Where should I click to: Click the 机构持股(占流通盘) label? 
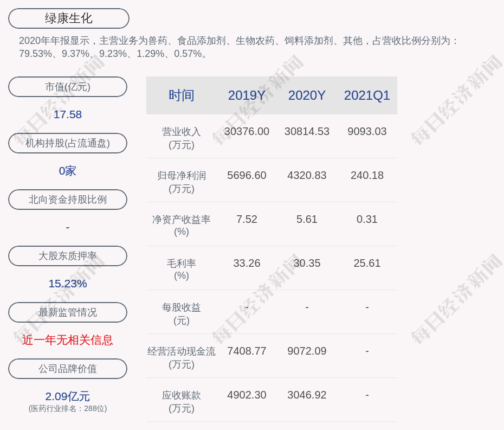point(68,143)
